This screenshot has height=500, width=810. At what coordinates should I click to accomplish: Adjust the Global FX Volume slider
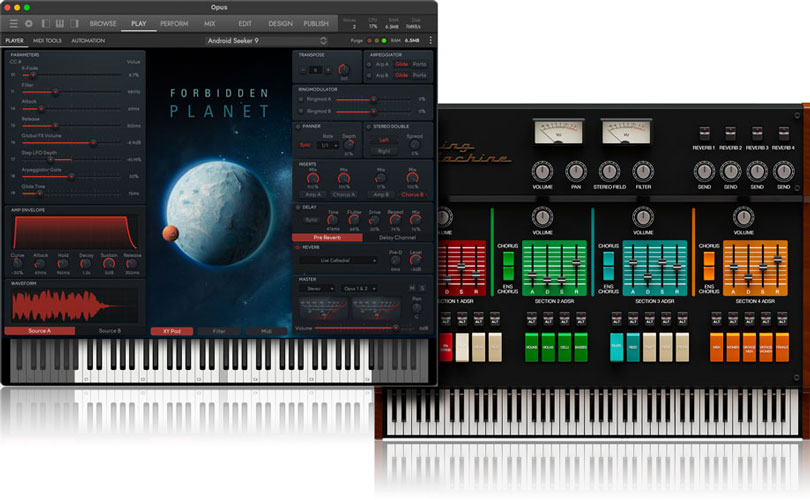coord(71,143)
